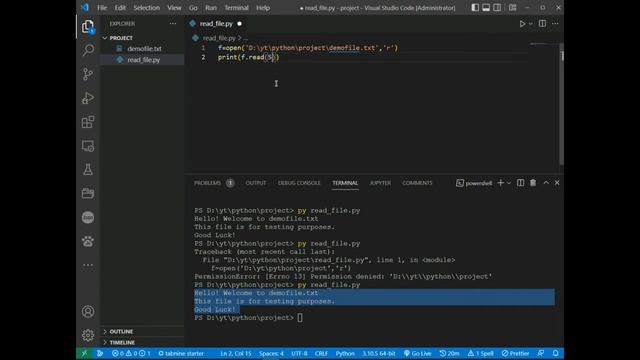Open Run and Debug view

click(x=88, y=98)
